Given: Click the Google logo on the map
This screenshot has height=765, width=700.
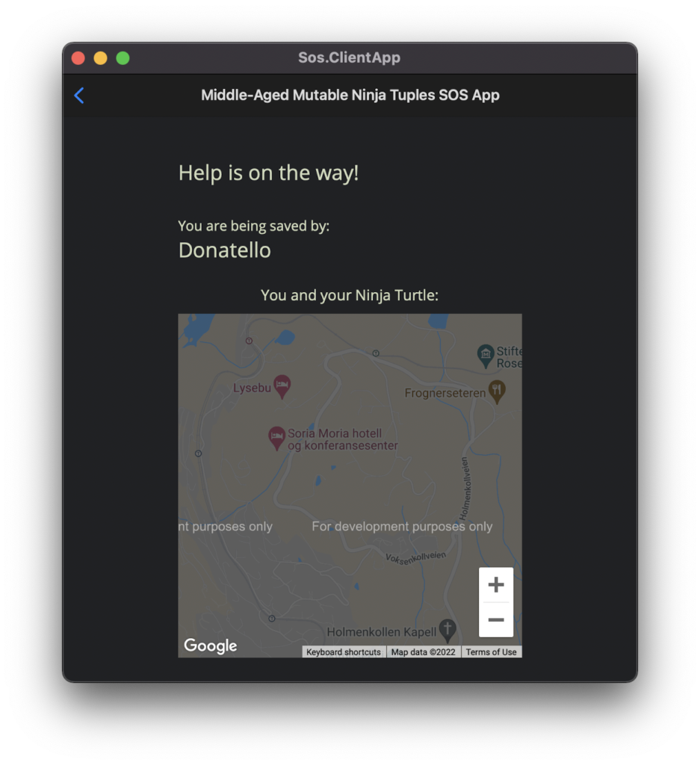Looking at the screenshot, I should click(210, 645).
